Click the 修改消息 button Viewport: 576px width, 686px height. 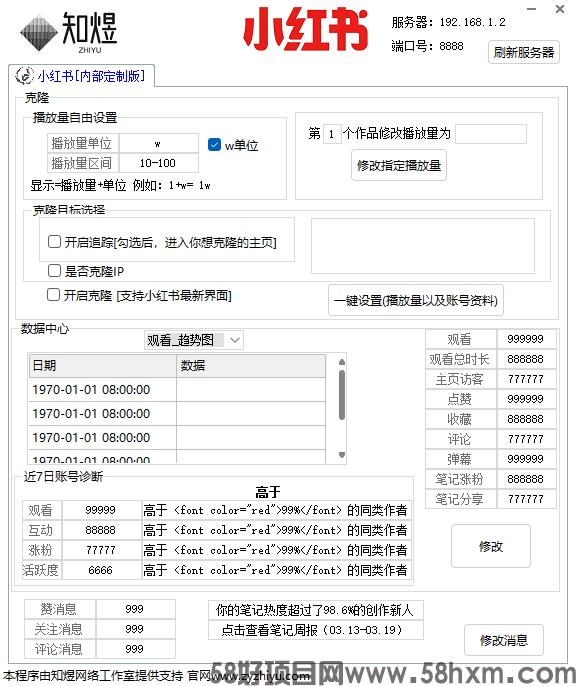pyautogui.click(x=504, y=640)
